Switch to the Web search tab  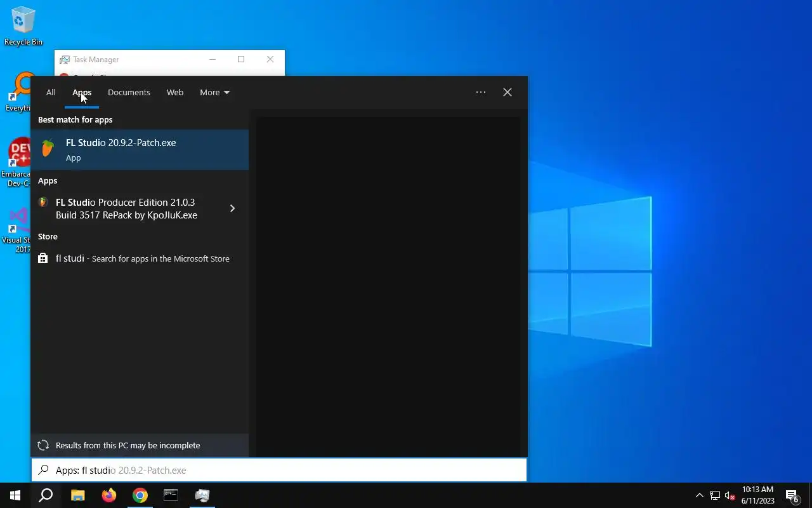click(x=175, y=92)
